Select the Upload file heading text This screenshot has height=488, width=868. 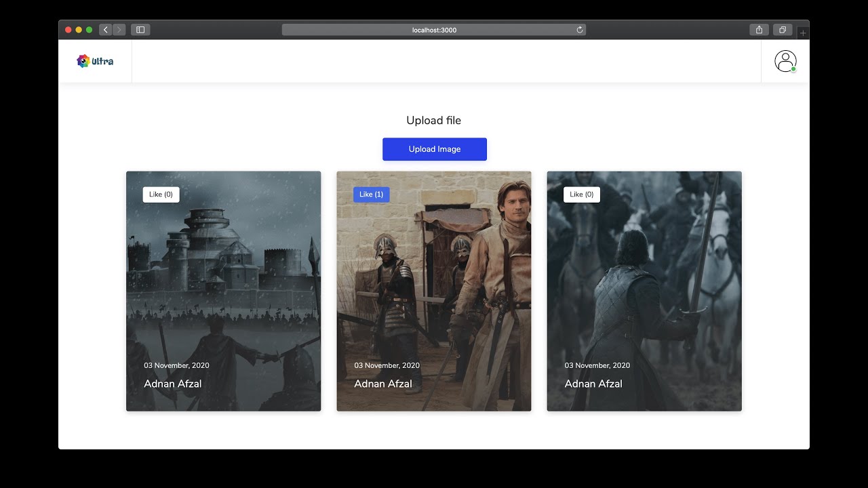pyautogui.click(x=434, y=121)
